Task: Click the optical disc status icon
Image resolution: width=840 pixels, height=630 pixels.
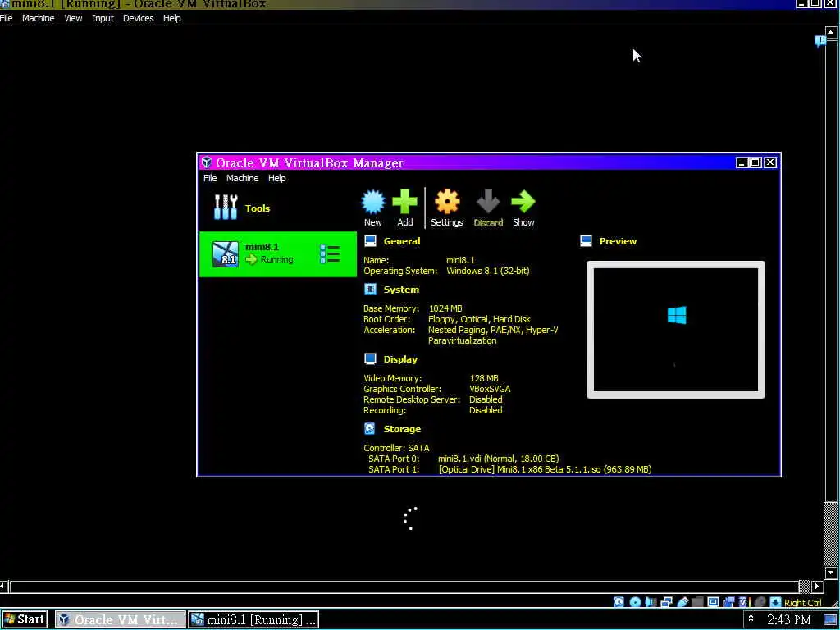Action: pyautogui.click(x=636, y=602)
